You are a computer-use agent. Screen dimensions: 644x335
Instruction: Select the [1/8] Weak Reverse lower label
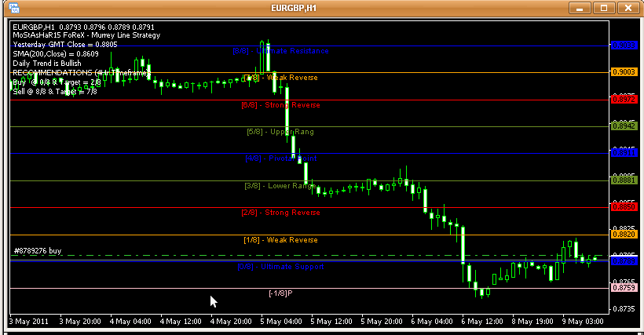[x=280, y=239]
